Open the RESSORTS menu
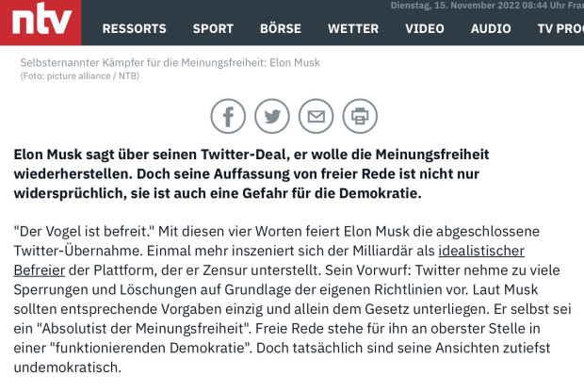This screenshot has width=584, height=392. tap(135, 28)
